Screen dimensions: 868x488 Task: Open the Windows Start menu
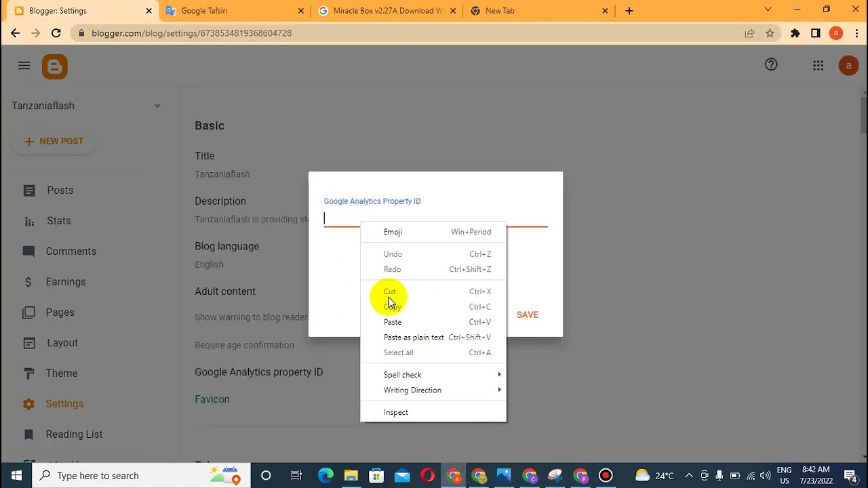[16, 475]
